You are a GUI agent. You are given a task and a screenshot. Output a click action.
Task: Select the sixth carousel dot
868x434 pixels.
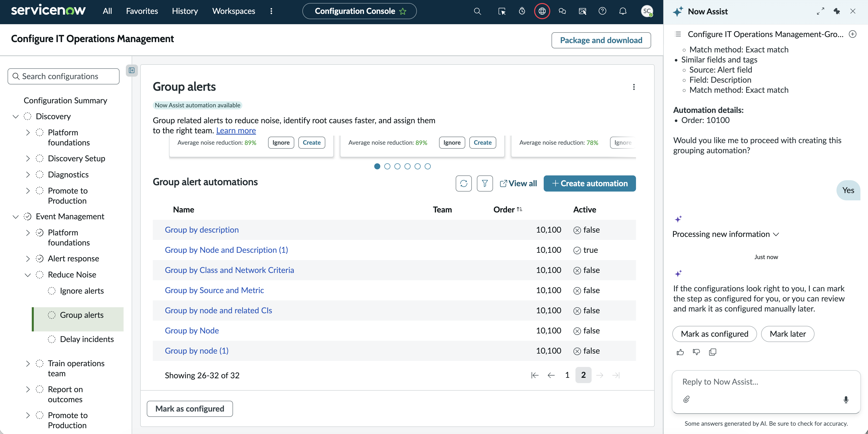pos(428,166)
